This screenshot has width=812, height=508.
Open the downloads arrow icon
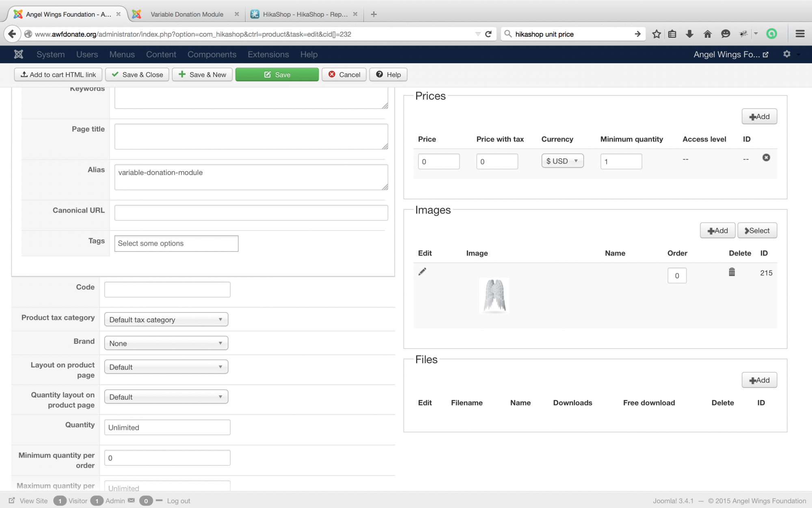coord(690,34)
